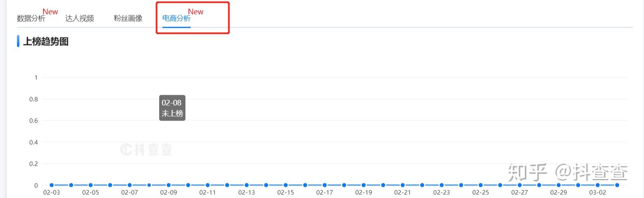Image resolution: width=644 pixels, height=198 pixels.
Task: Click the data point above 02-05
Action: [90, 185]
